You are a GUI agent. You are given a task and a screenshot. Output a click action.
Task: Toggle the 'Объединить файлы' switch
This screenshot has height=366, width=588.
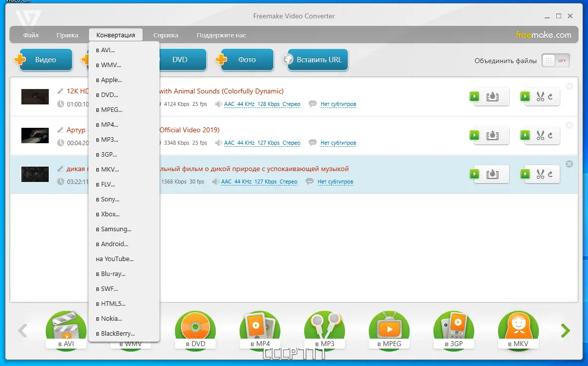(556, 61)
